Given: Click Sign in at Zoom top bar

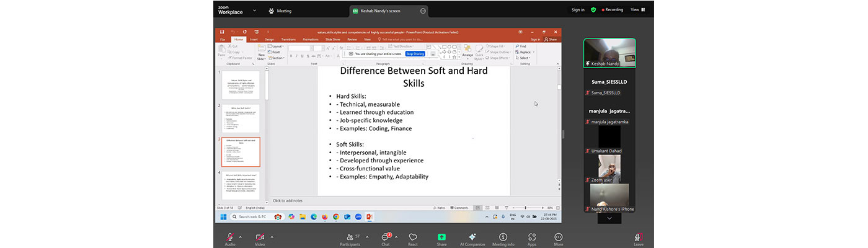Looking at the screenshot, I should pos(578,10).
